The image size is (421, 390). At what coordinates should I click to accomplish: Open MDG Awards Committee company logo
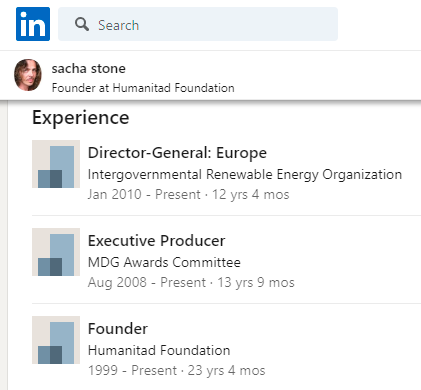[56, 252]
